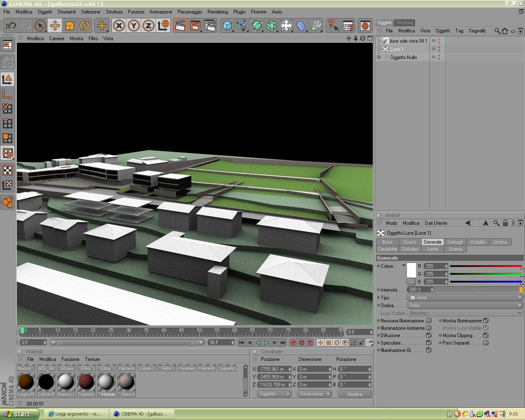
Task: Toggle the Pass Separati checkbox
Action: coord(486,343)
